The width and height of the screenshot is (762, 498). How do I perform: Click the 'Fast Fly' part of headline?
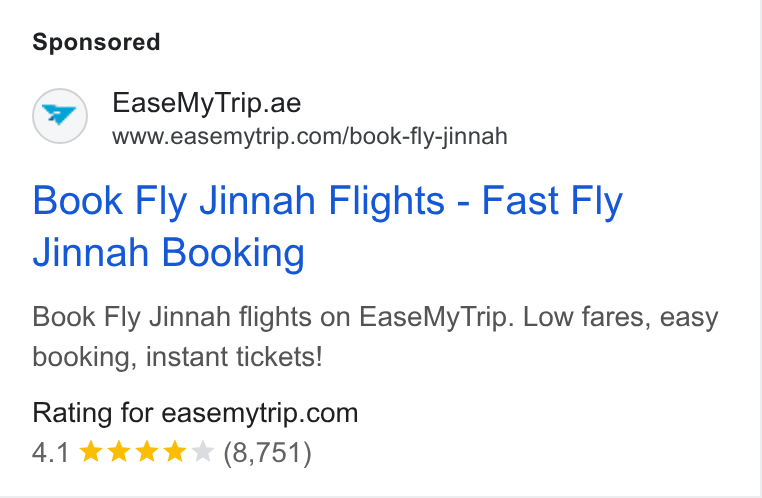click(552, 200)
